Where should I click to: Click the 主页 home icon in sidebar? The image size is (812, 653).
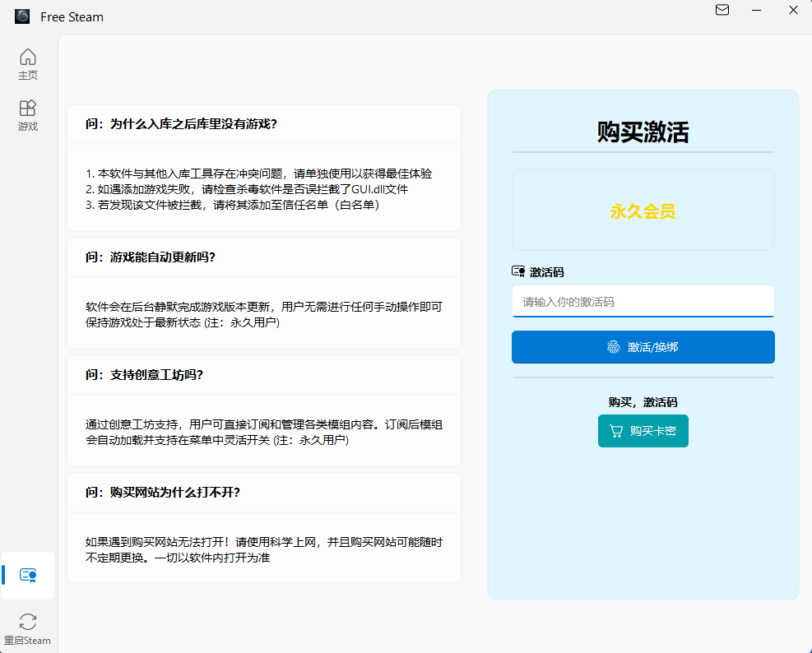[27, 58]
